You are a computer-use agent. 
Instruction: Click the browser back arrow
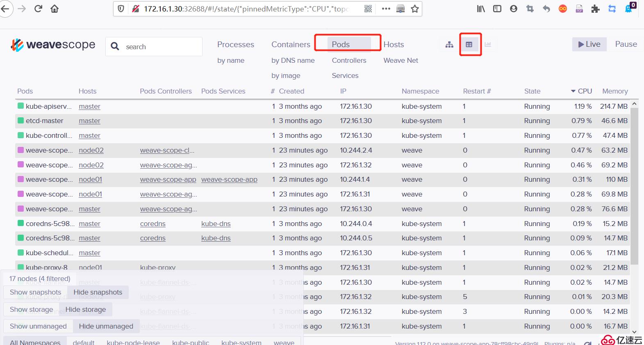pos(5,9)
